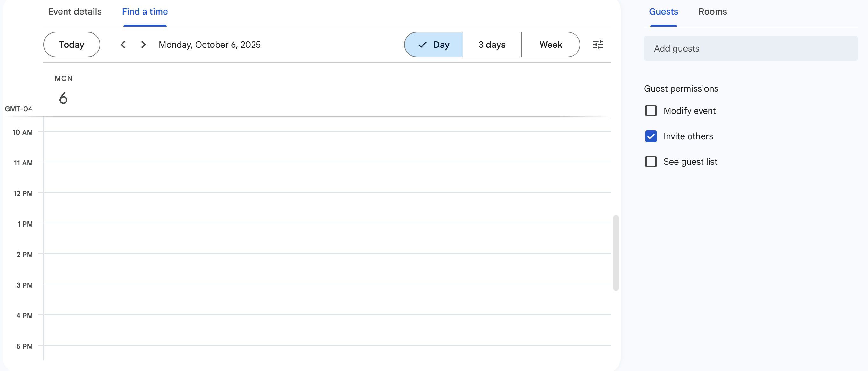Click the 4 PM time slot

click(x=327, y=330)
